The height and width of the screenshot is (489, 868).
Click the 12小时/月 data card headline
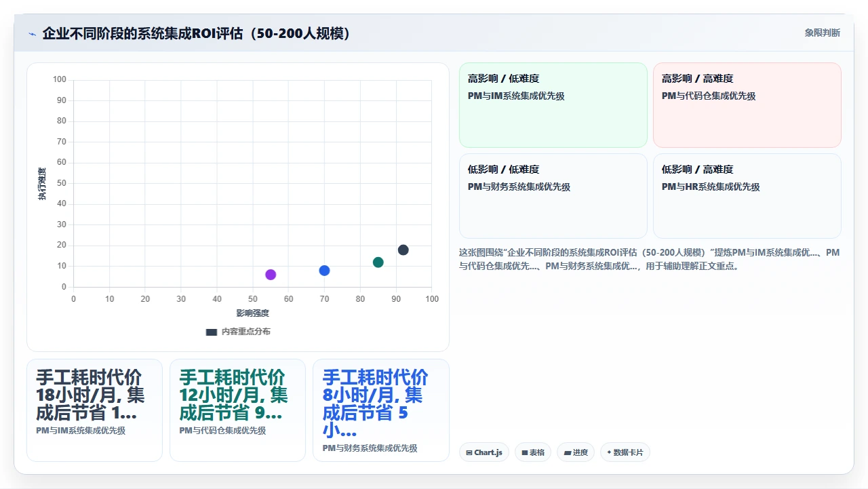pyautogui.click(x=234, y=395)
